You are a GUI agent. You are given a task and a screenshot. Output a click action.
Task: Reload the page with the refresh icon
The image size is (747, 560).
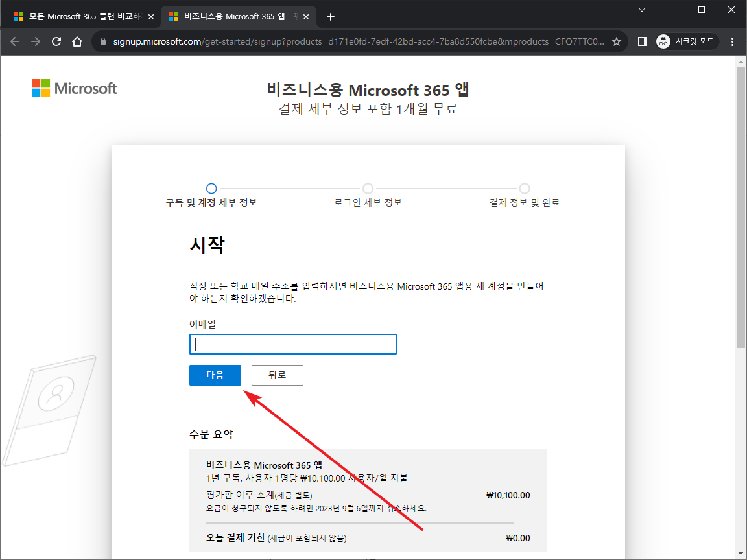(56, 42)
